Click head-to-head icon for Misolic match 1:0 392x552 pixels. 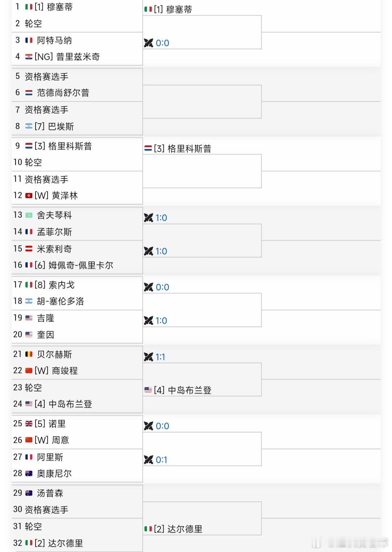pyautogui.click(x=148, y=251)
